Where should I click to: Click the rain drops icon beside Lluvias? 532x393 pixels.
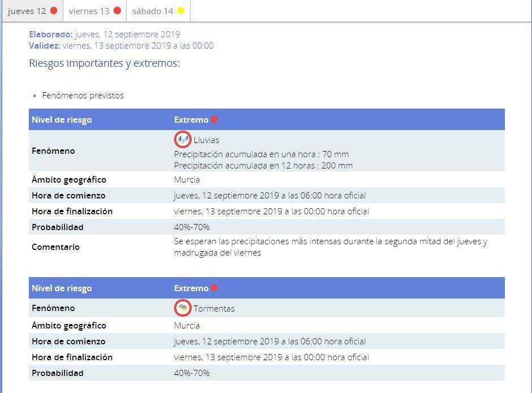click(x=183, y=139)
